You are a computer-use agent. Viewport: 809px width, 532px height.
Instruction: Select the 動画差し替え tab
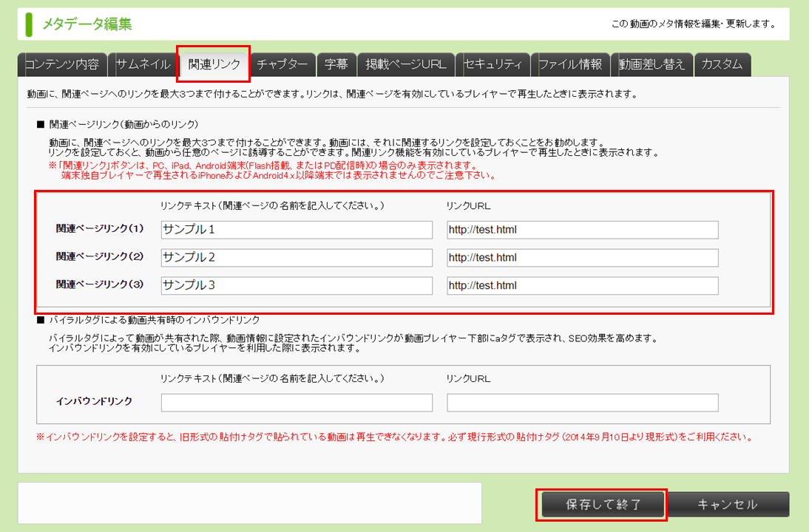653,64
